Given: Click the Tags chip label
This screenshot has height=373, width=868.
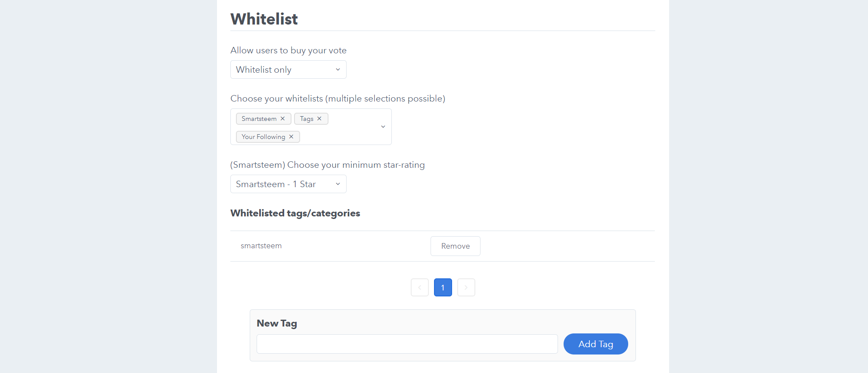Looking at the screenshot, I should [x=307, y=119].
